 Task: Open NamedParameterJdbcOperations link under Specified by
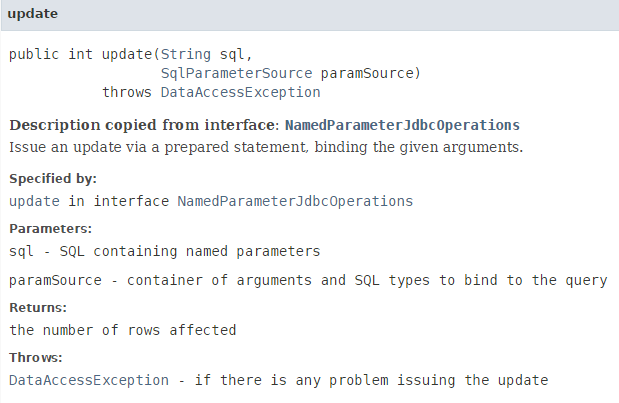[295, 200]
